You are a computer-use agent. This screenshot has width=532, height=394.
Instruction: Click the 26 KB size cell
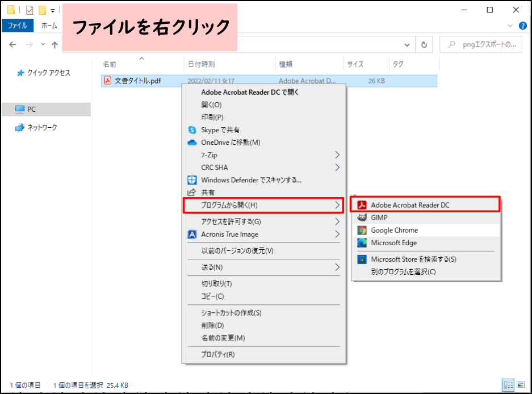coord(376,81)
